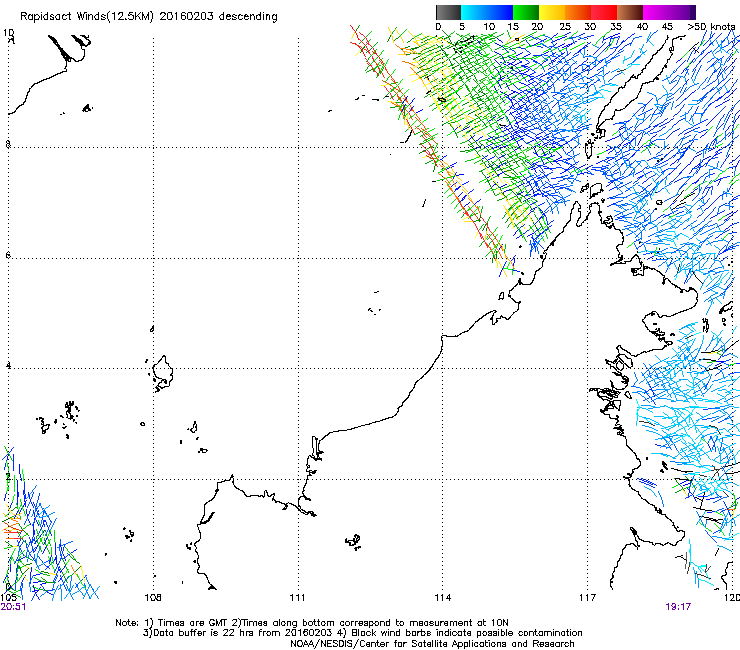
Task: Click the "NOAA/NESDIS/Center for Satellite Applications and Research" credit
Action: tap(432, 644)
